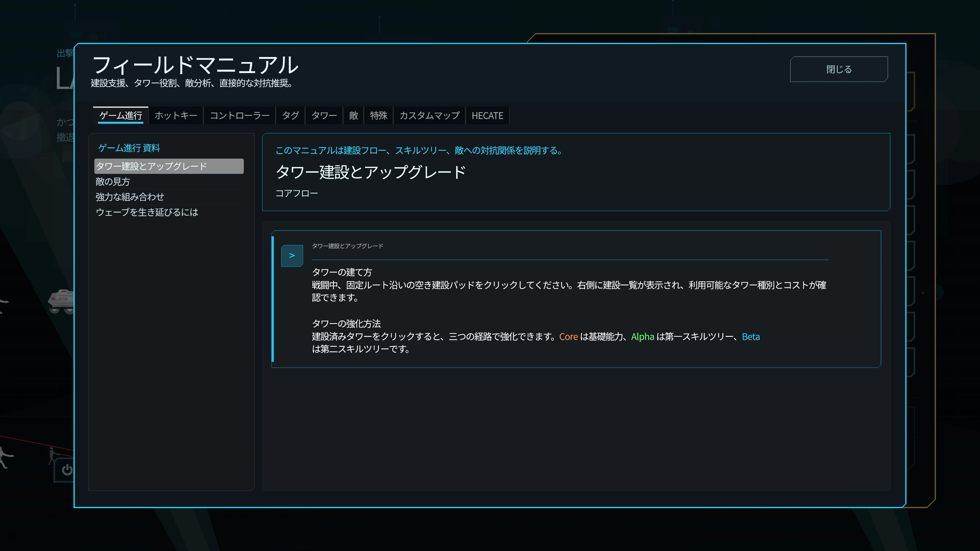Open the ホットキー tab
980x551 pixels.
pos(176,116)
